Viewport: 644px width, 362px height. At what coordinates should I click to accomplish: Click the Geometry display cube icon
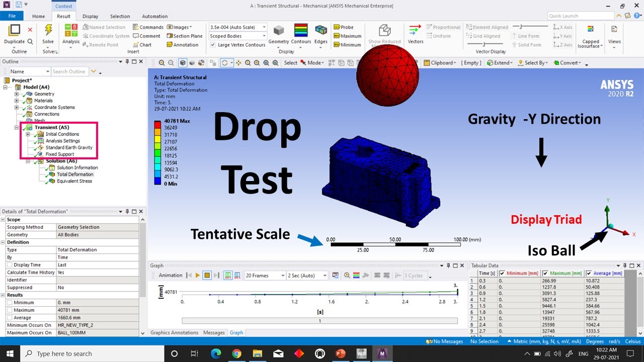point(278,30)
